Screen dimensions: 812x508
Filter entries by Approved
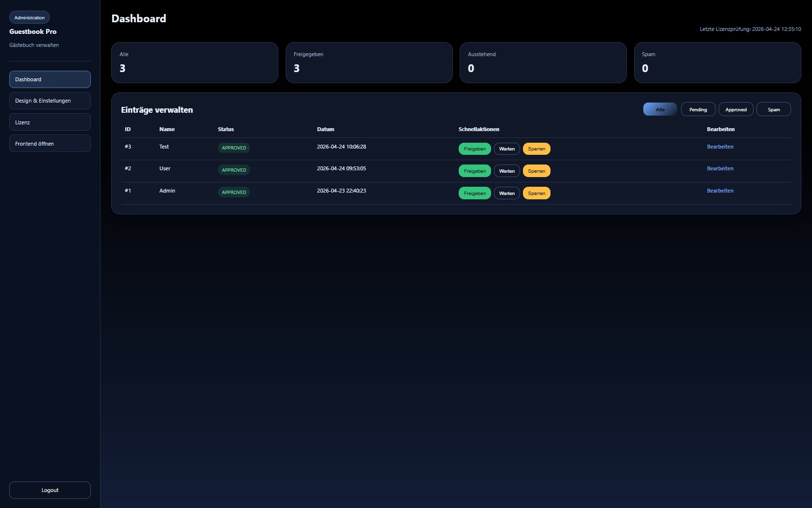(x=736, y=109)
